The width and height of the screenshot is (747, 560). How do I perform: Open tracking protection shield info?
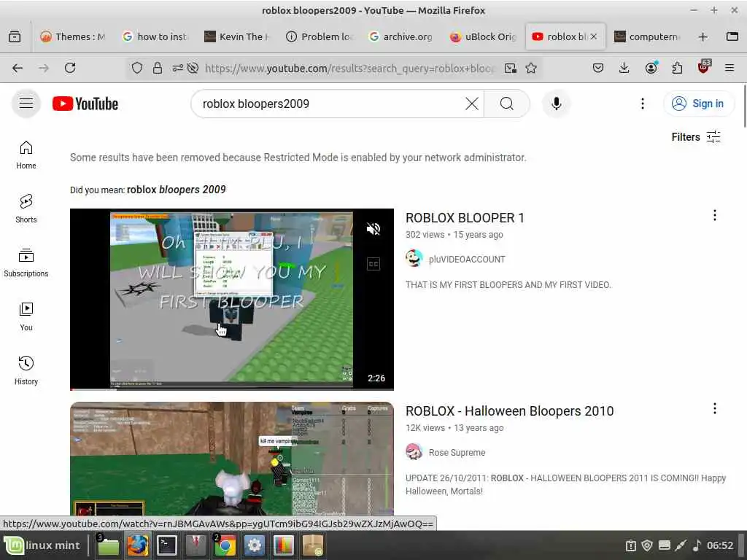[137, 68]
